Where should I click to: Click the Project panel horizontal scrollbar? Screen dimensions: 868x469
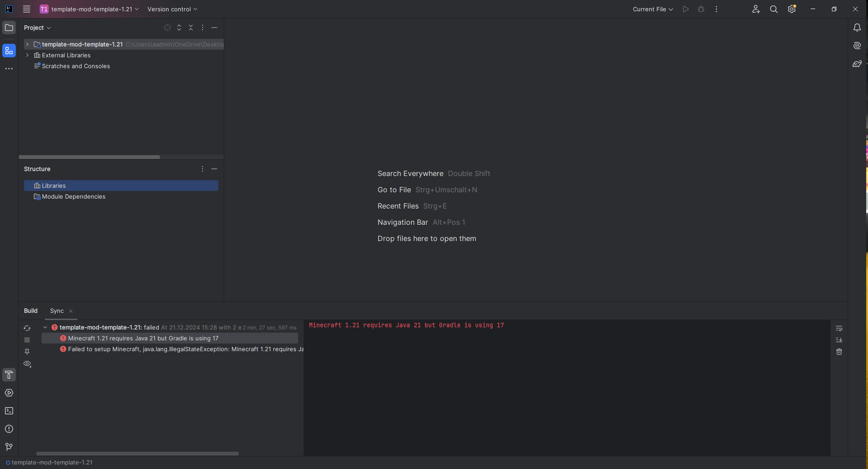89,157
